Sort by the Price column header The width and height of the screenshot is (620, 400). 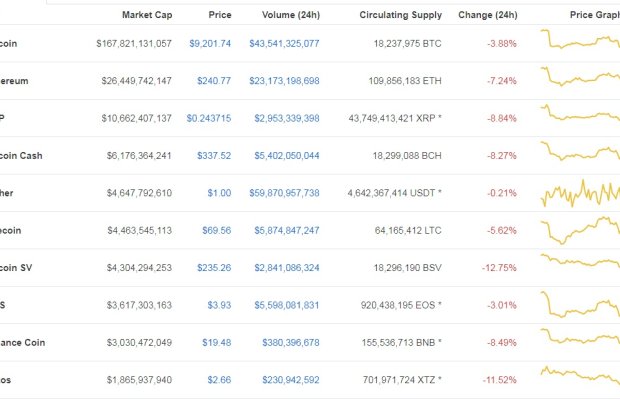(220, 15)
